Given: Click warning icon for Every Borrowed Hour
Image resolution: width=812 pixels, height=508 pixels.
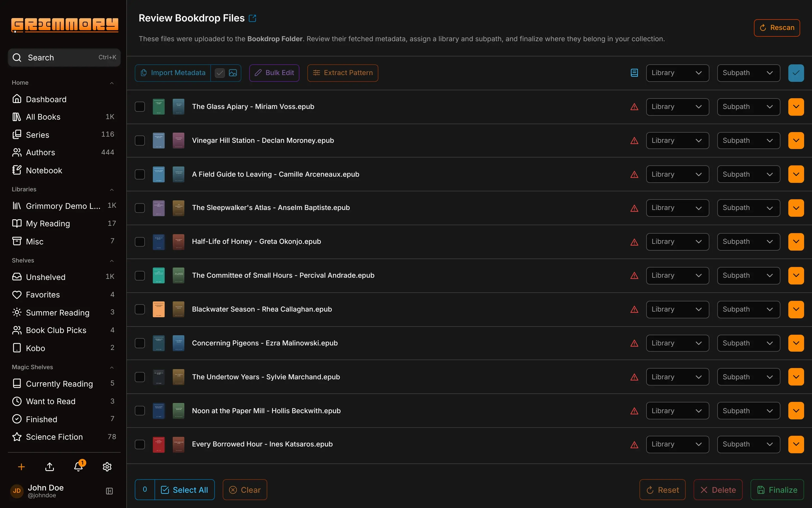Looking at the screenshot, I should pos(634,444).
